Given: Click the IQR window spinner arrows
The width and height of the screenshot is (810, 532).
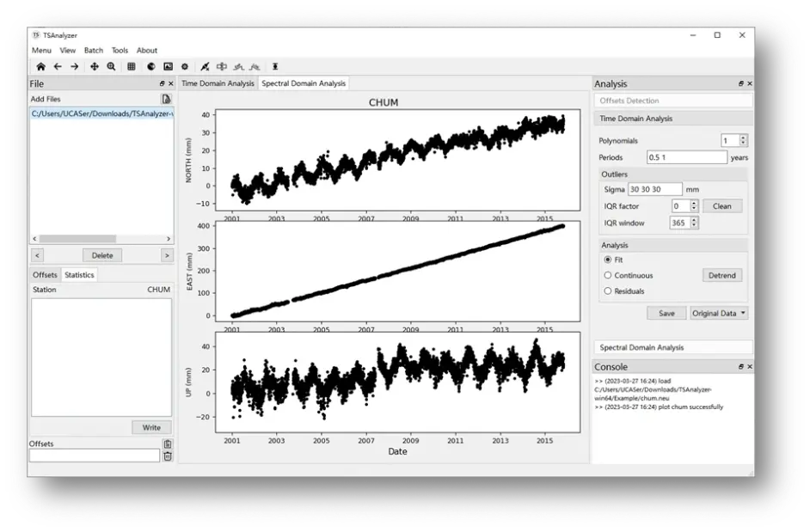Looking at the screenshot, I should click(x=694, y=223).
